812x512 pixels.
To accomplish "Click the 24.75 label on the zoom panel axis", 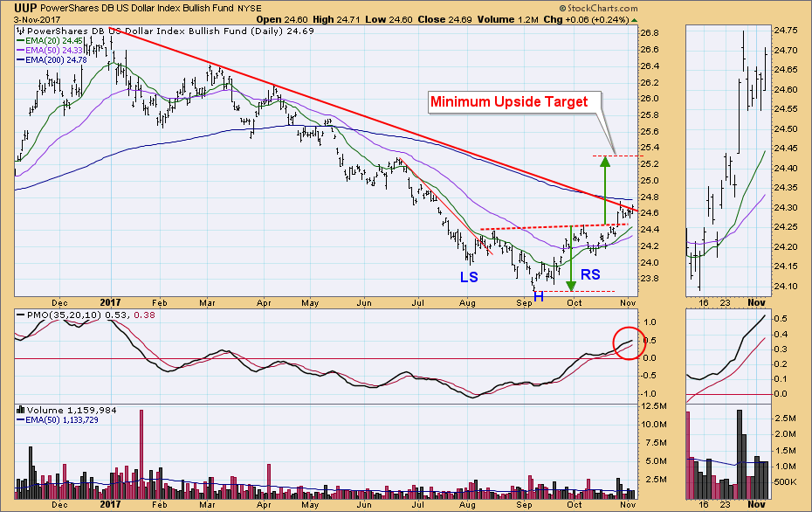I will 786,31.
